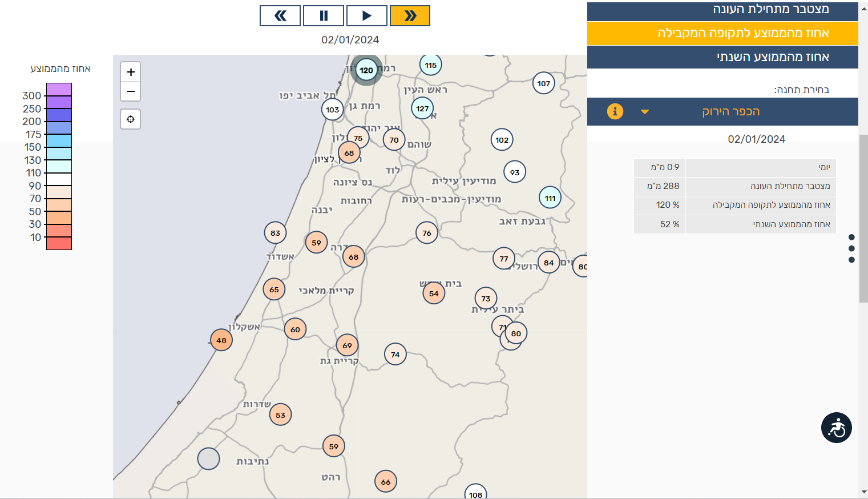
Task: Click the rewind double-arrow playback button
Action: coord(280,16)
